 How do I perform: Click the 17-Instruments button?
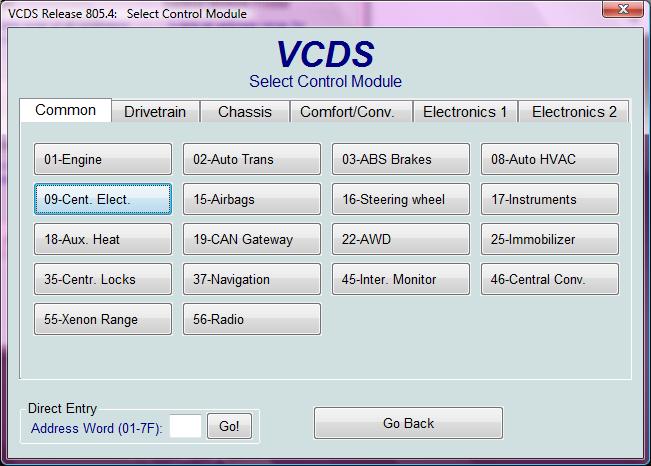click(550, 199)
